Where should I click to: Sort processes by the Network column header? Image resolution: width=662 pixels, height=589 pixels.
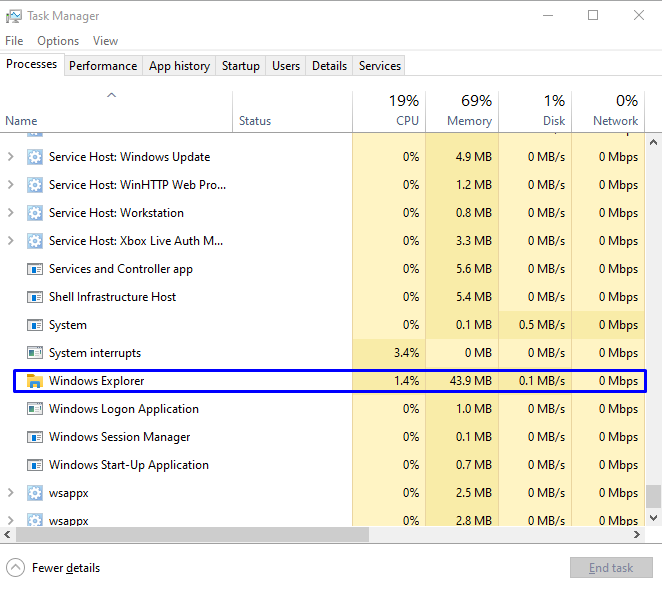[608, 111]
